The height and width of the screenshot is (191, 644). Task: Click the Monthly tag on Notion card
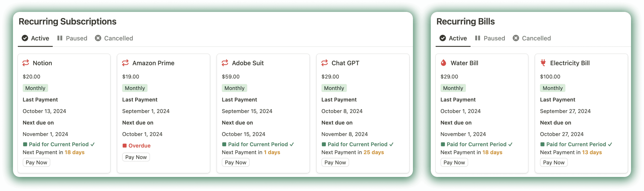click(35, 88)
